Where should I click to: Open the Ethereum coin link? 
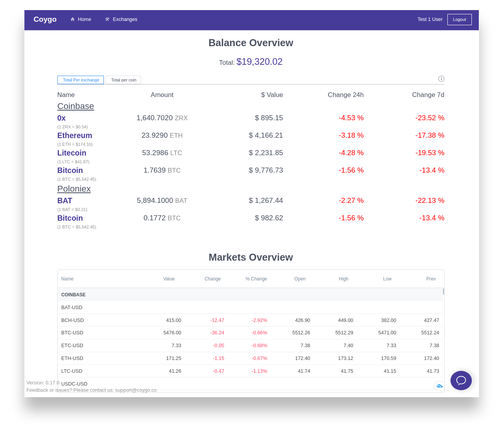coord(75,135)
